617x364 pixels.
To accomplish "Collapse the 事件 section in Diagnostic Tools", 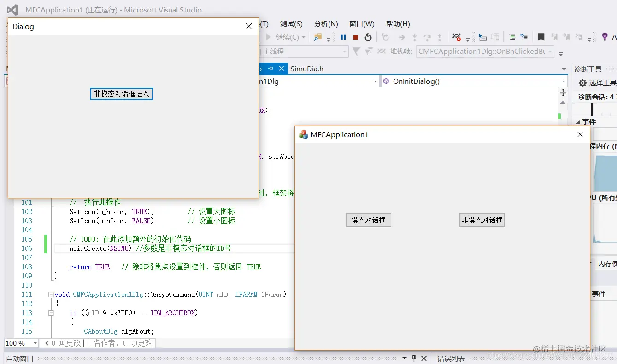I will (x=577, y=122).
